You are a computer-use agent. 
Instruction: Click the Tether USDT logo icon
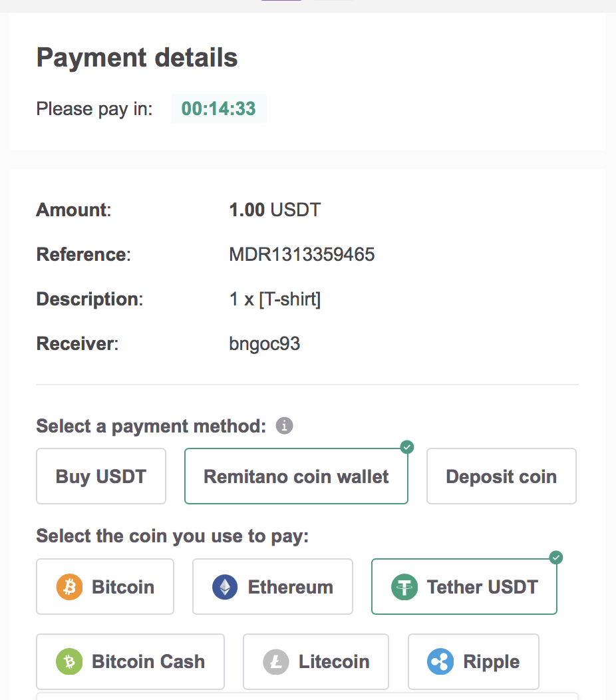tap(404, 587)
